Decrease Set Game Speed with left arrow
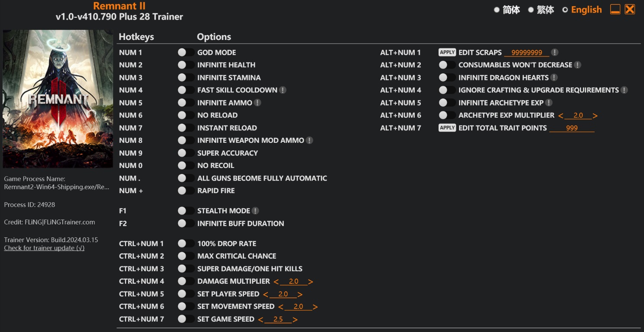 [260, 319]
